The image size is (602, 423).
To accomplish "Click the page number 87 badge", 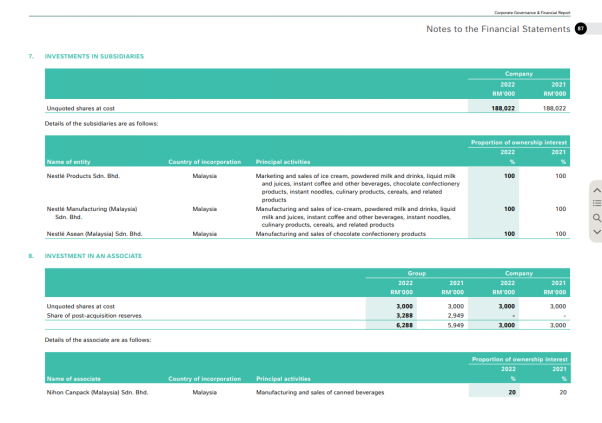I will tap(580, 28).
